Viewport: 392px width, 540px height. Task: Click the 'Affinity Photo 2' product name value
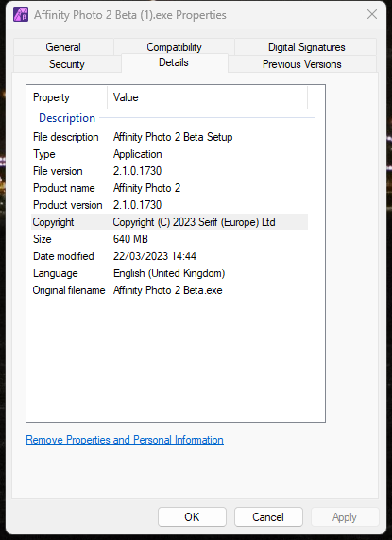pos(146,188)
